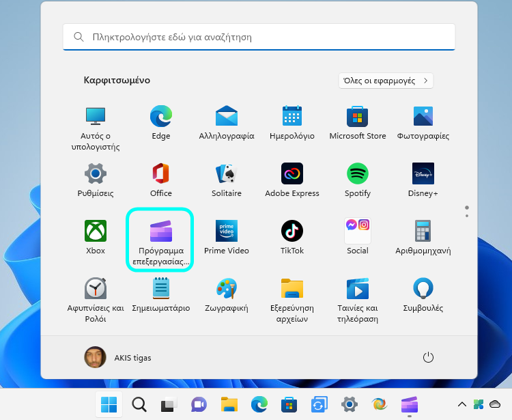Image resolution: width=512 pixels, height=420 pixels.
Task: Open the Solitaire game
Action: [226, 180]
